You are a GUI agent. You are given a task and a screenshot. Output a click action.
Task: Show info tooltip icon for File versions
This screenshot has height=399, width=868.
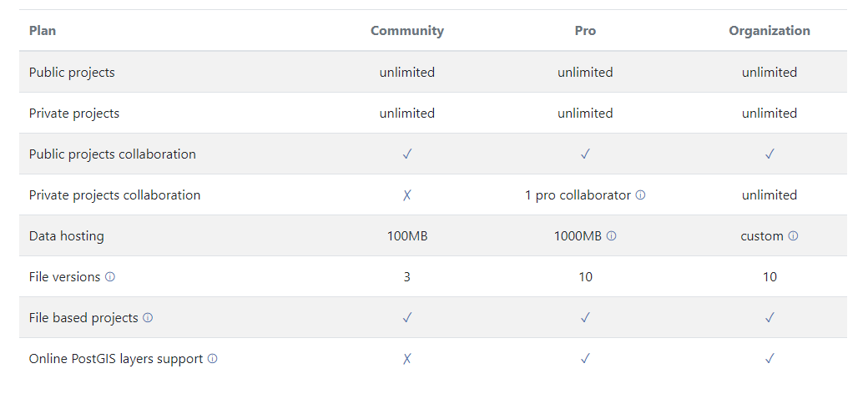pyautogui.click(x=110, y=277)
